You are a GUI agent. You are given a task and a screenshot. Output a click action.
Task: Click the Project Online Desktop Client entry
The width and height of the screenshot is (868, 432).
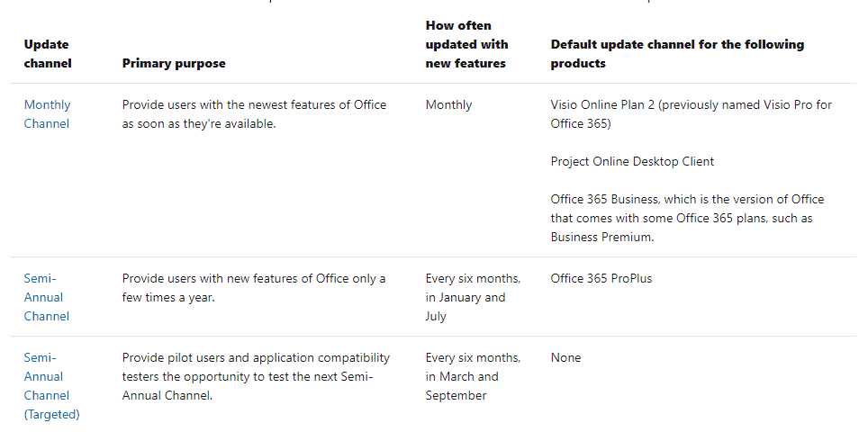pyautogui.click(x=632, y=162)
